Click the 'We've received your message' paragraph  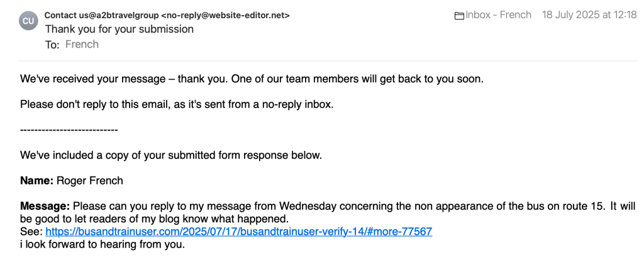pos(252,80)
